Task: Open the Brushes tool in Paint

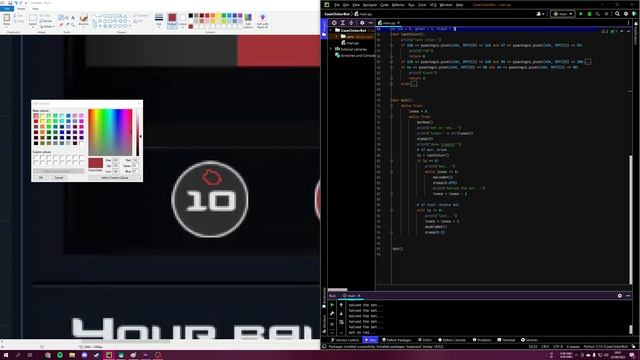Action: [83, 20]
